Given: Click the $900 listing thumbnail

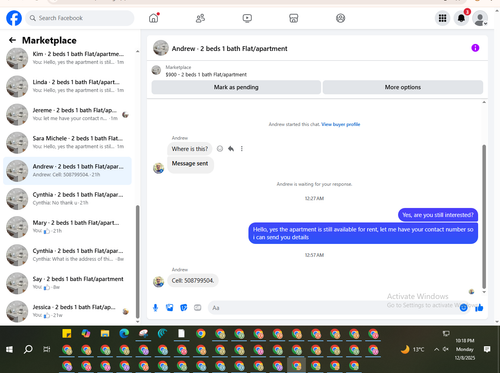Looking at the screenshot, I should (156, 70).
